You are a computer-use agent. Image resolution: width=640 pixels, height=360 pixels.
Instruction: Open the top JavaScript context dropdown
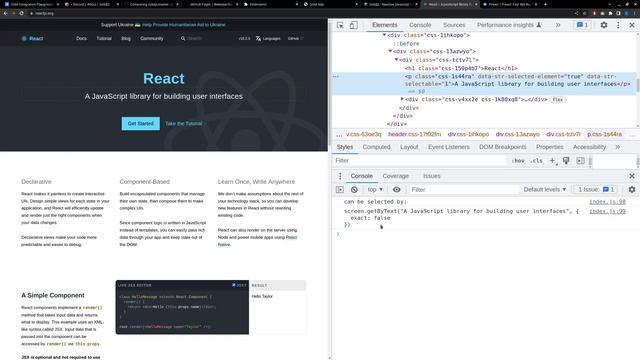(x=375, y=190)
